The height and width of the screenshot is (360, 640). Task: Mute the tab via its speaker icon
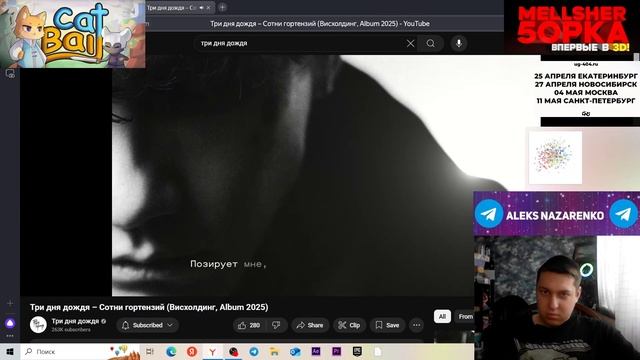point(201,7)
